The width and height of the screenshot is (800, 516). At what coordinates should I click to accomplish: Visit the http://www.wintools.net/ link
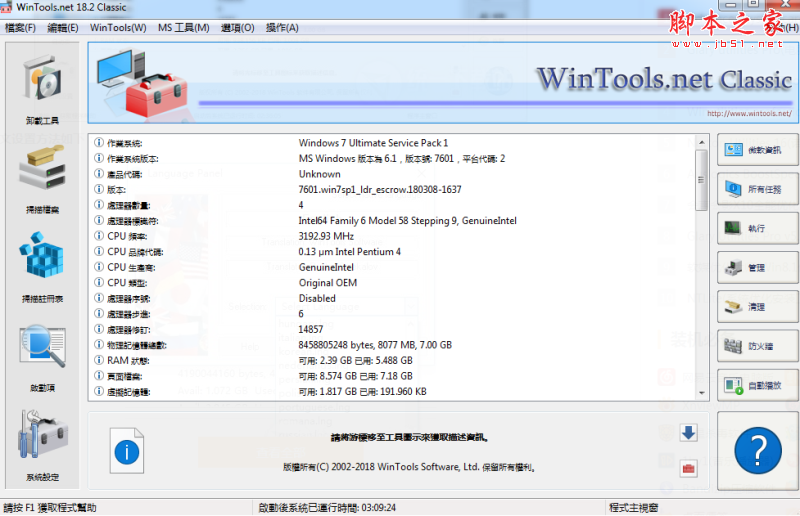click(x=749, y=113)
